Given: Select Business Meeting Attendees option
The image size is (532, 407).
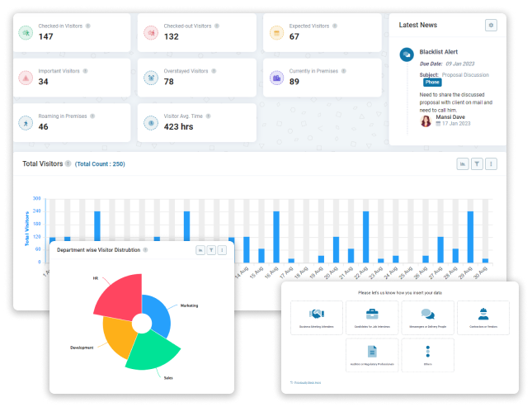Looking at the screenshot, I should pyautogui.click(x=317, y=318).
